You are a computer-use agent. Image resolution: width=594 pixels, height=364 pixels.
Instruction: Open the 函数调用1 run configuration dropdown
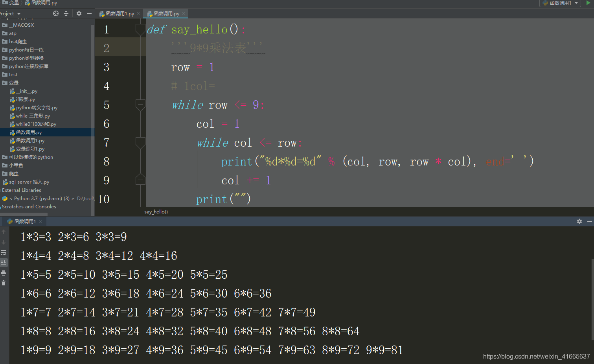click(560, 3)
